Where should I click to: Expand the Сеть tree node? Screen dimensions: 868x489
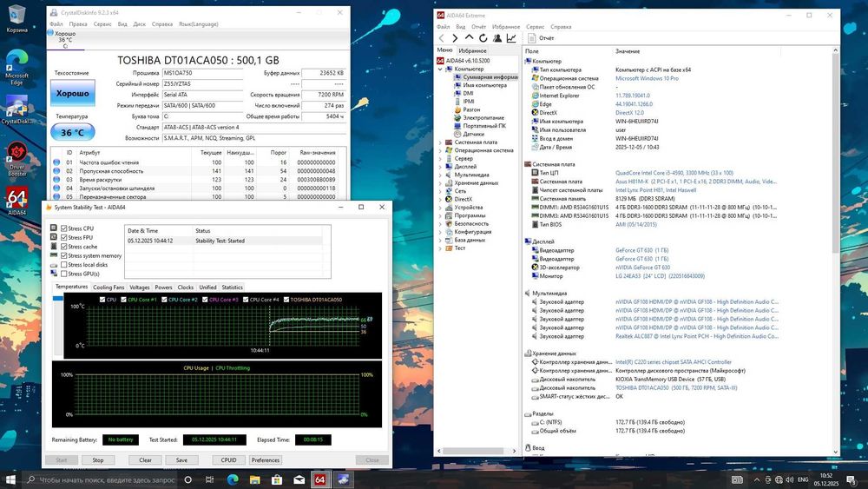pos(441,191)
